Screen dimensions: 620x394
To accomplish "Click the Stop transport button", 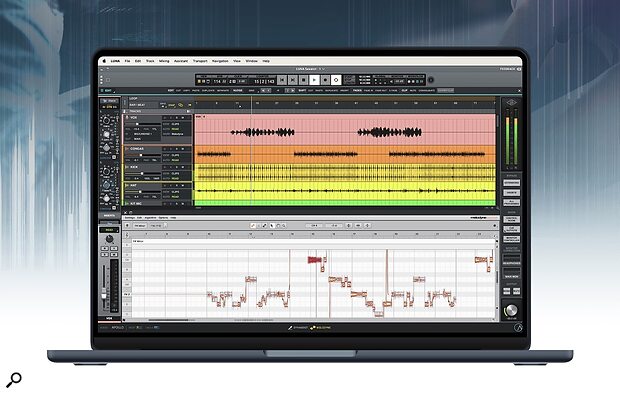I will coord(304,80).
